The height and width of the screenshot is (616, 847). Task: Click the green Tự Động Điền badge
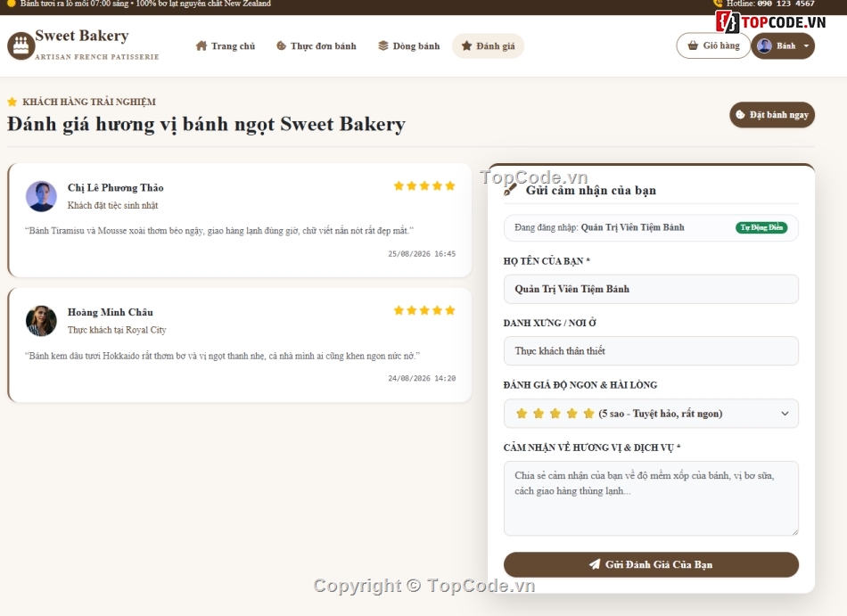tap(761, 228)
